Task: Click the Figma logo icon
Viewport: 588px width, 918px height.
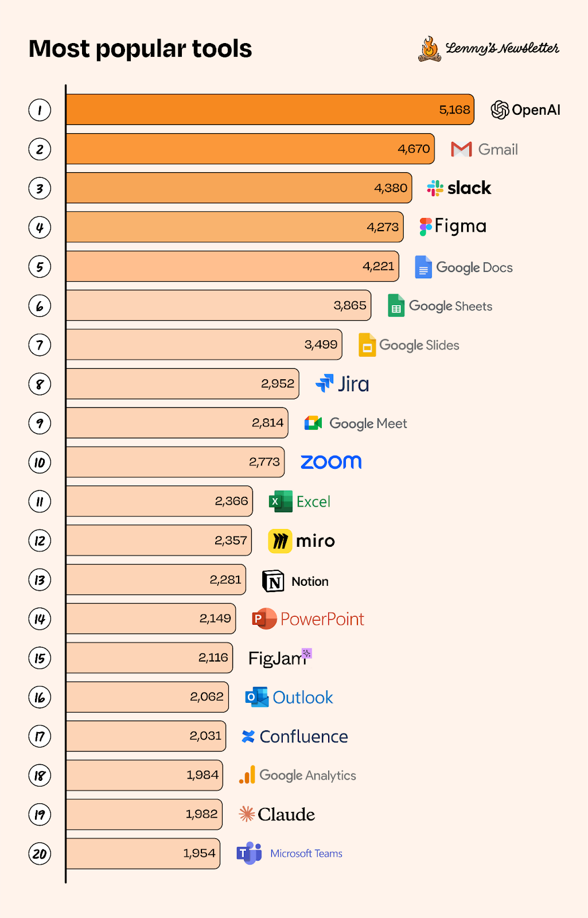Action: tap(425, 227)
